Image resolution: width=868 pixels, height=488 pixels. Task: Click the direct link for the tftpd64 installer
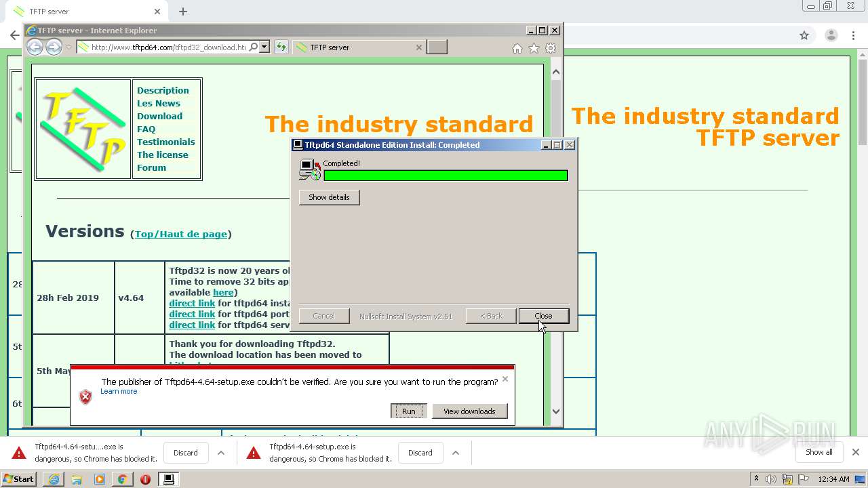click(x=192, y=303)
